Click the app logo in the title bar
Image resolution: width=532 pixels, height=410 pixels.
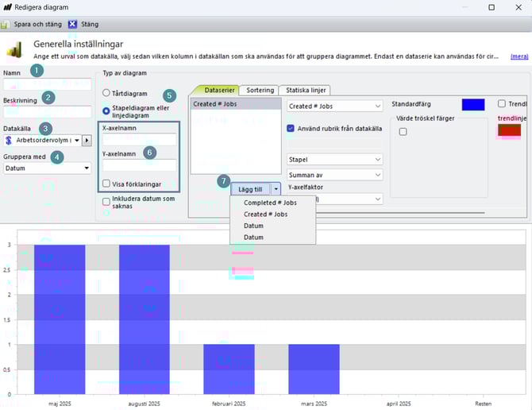click(7, 7)
